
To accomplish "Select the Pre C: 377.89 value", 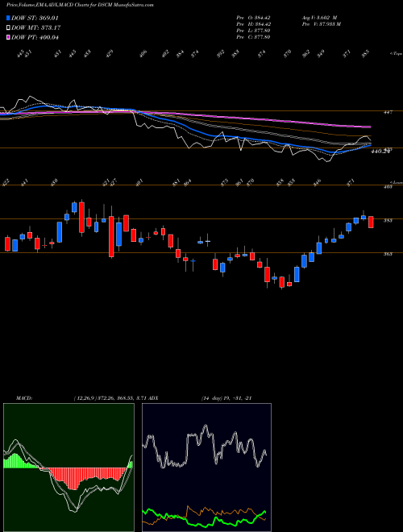I will (x=253, y=37).
